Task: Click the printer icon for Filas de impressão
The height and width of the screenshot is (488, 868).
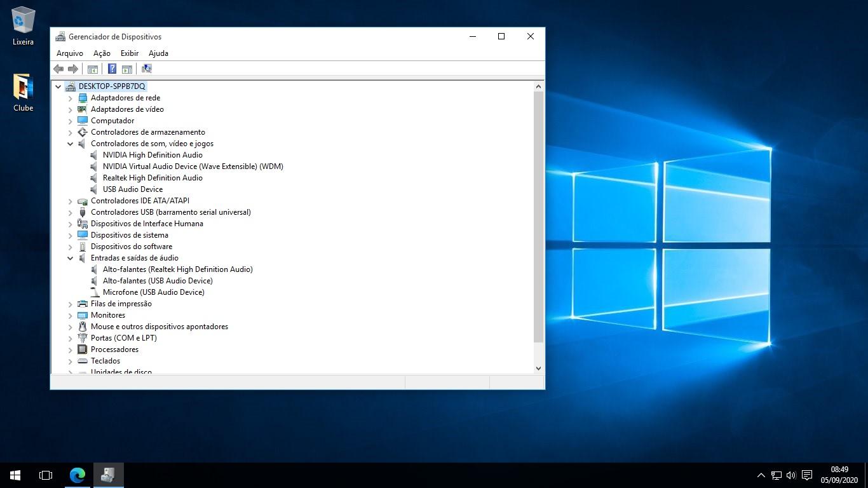Action: click(83, 304)
